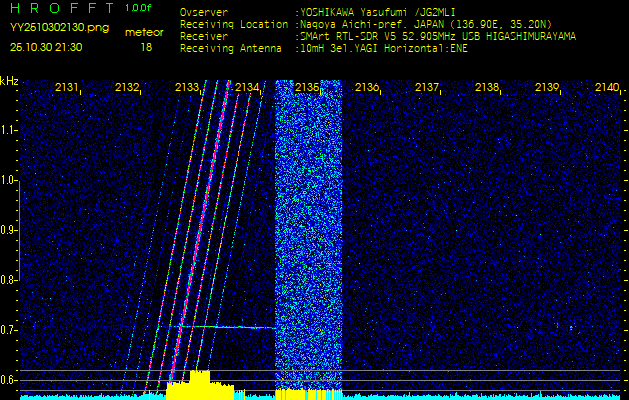Click the 2140 time marker
This screenshot has height=400, width=629.
coord(607,88)
